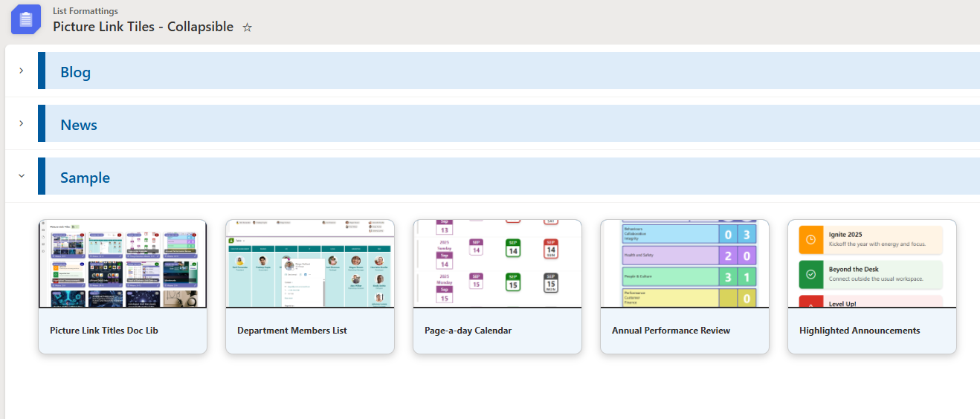980x419 pixels.
Task: Favorite the list with the star icon
Action: pos(248,27)
